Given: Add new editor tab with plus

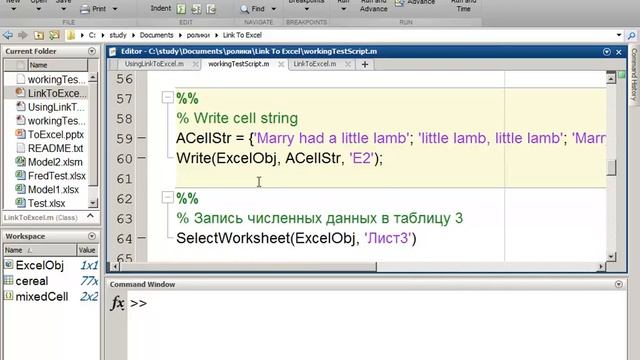Looking at the screenshot, I should [365, 64].
